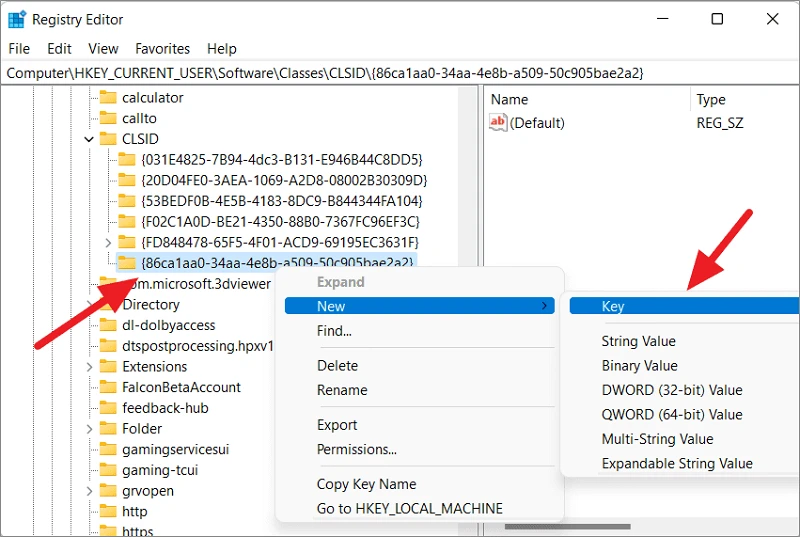Click the registry path address bar
The height and width of the screenshot is (537, 800).
(x=400, y=73)
